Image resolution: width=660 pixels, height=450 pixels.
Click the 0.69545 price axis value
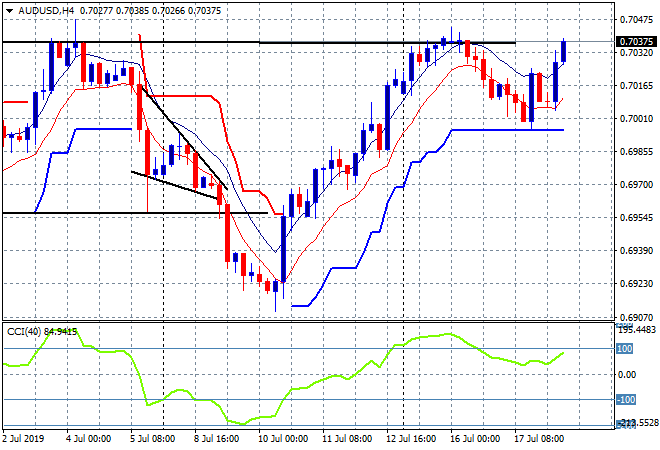[x=637, y=218]
